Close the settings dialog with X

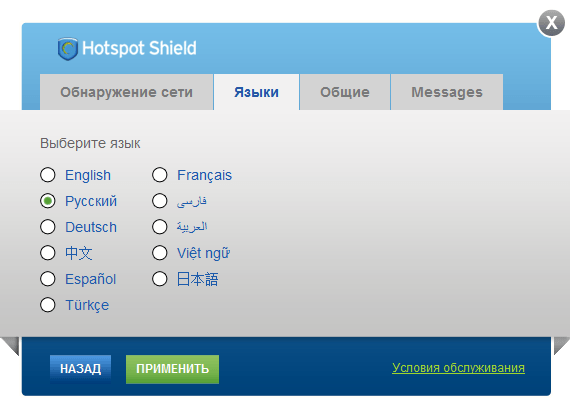(552, 23)
